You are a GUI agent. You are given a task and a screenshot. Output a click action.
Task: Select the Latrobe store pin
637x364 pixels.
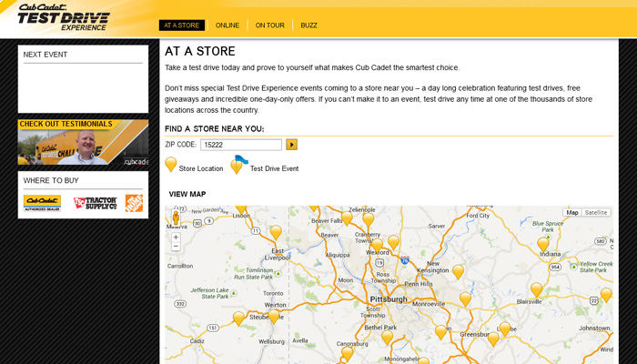pos(505,329)
